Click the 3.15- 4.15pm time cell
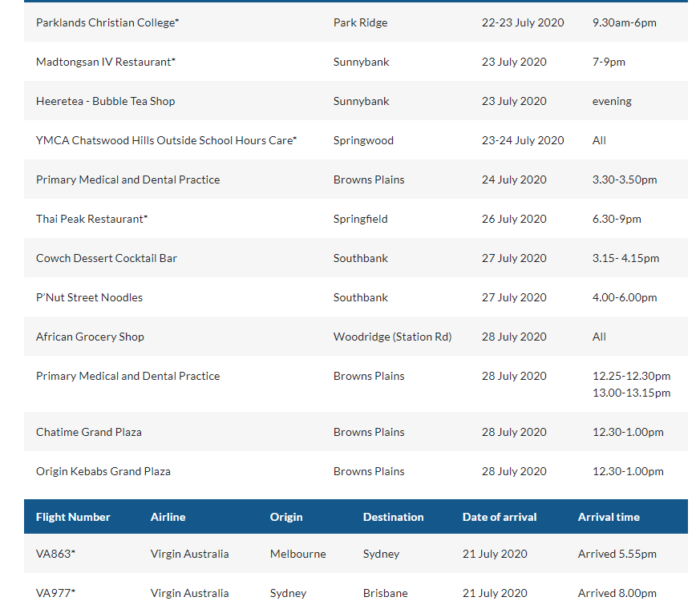This screenshot has width=700, height=601. click(x=625, y=258)
